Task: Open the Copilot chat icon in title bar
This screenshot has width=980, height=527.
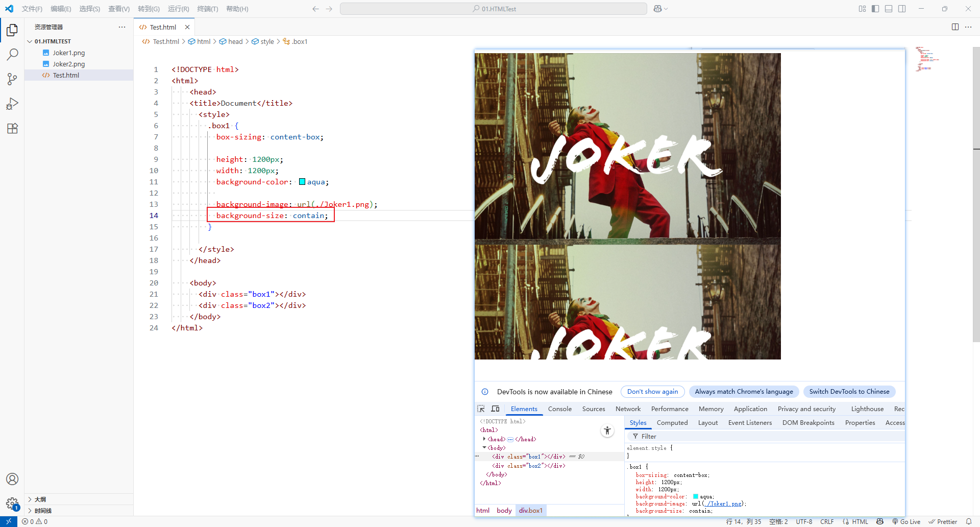Action: coord(657,9)
